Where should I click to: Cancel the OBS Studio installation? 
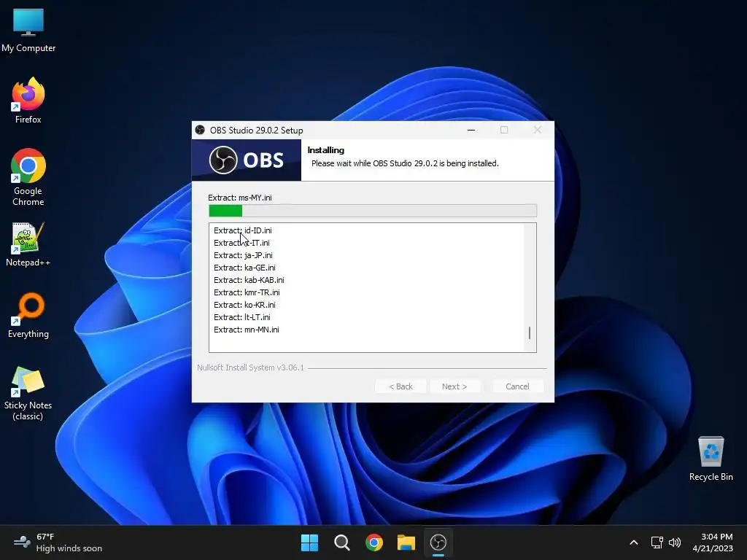(x=517, y=386)
